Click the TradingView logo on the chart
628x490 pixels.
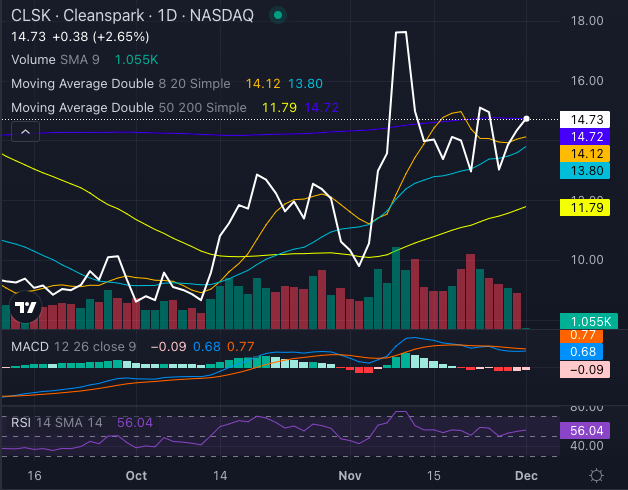[x=27, y=308]
